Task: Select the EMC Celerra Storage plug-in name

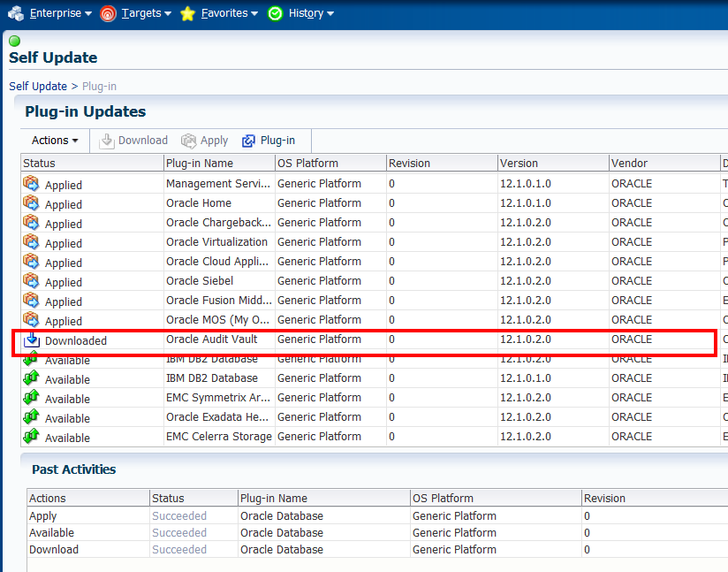Action: [219, 437]
